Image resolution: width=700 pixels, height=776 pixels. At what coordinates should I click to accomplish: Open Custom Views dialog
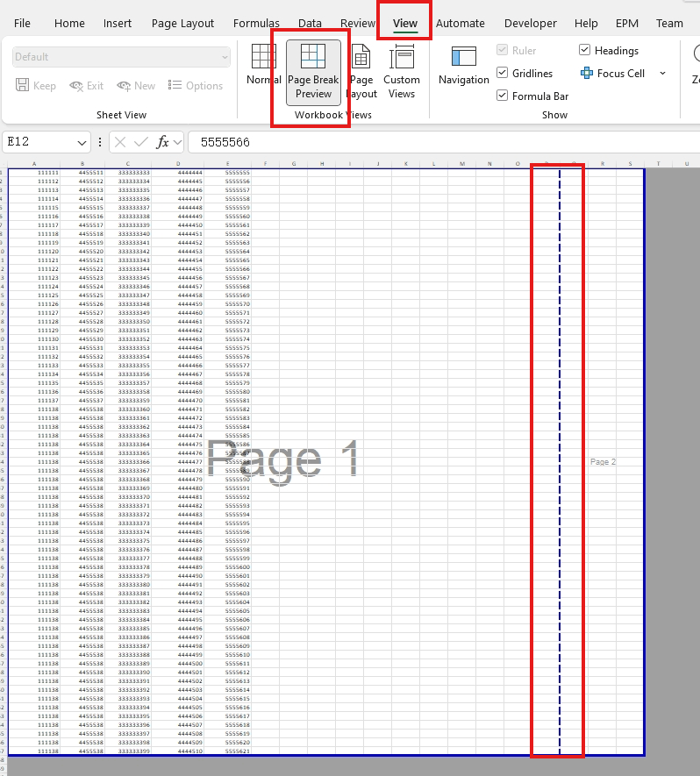pos(402,71)
